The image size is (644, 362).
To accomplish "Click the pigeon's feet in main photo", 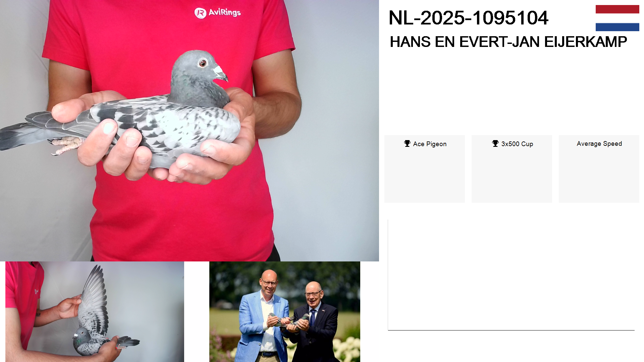I will (65, 145).
